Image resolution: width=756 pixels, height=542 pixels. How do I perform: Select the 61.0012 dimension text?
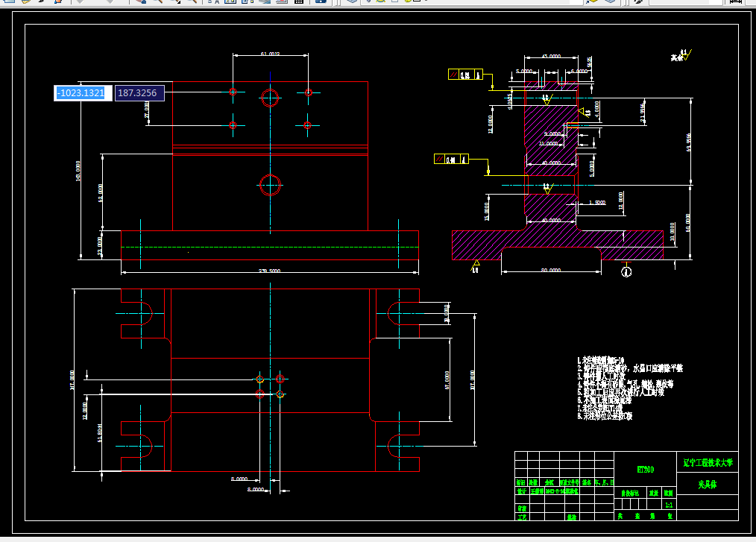[x=270, y=54]
